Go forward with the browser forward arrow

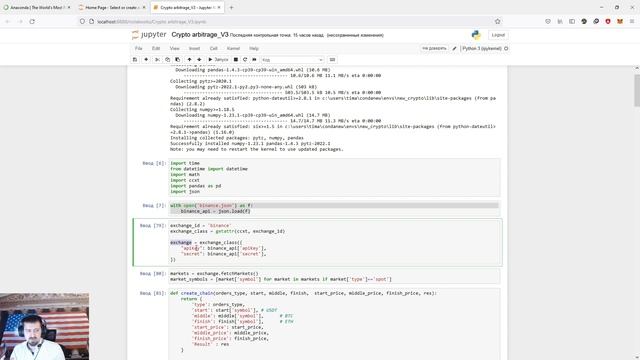pyautogui.click(x=20, y=21)
